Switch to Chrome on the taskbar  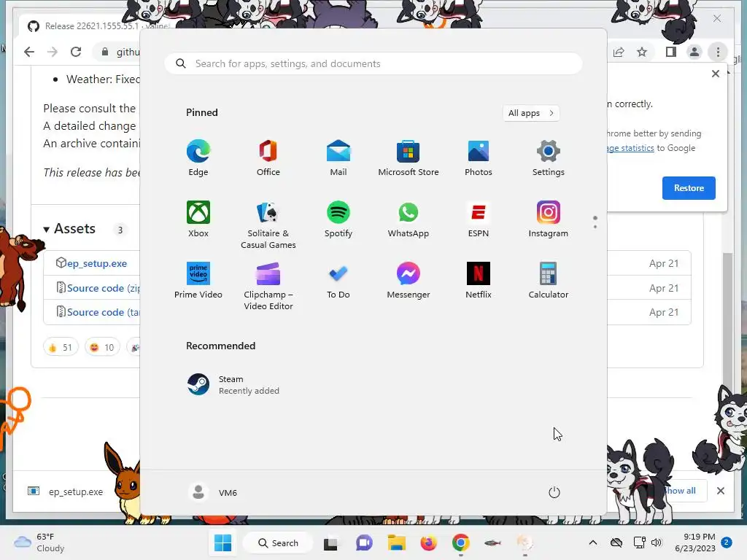click(461, 542)
